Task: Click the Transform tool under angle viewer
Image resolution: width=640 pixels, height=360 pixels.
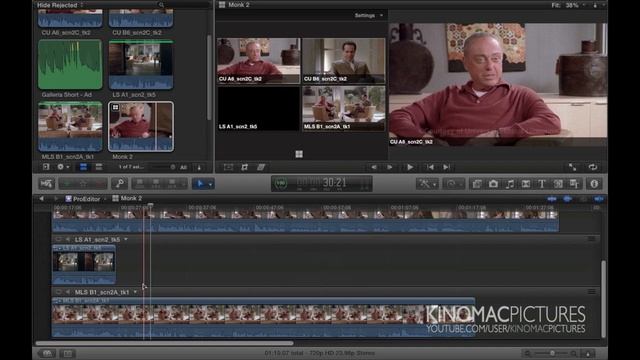Action: [x=228, y=167]
